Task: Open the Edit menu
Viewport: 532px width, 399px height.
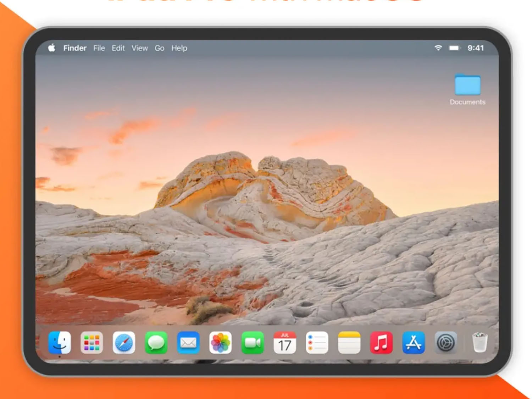Action: [x=118, y=48]
